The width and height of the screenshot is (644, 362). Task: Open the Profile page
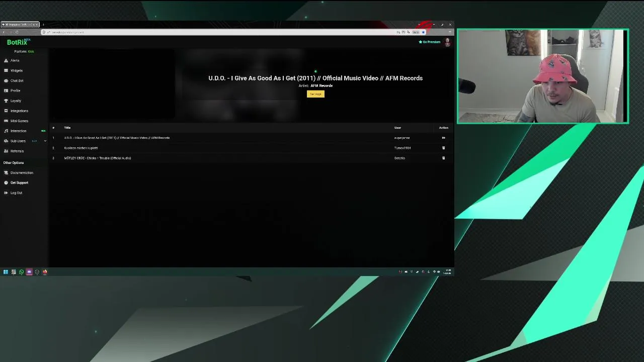(x=15, y=90)
